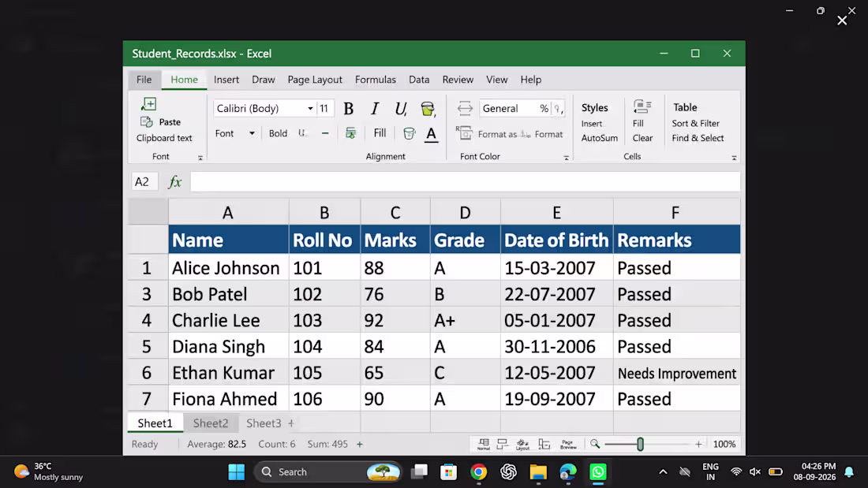Click the taskbar Search box
Screen dimensions: 868x488
(327, 472)
